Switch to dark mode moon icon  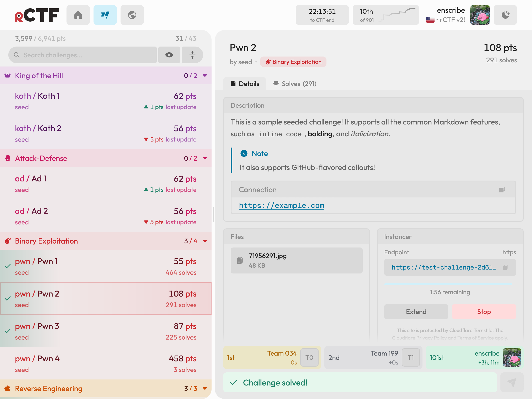point(505,15)
